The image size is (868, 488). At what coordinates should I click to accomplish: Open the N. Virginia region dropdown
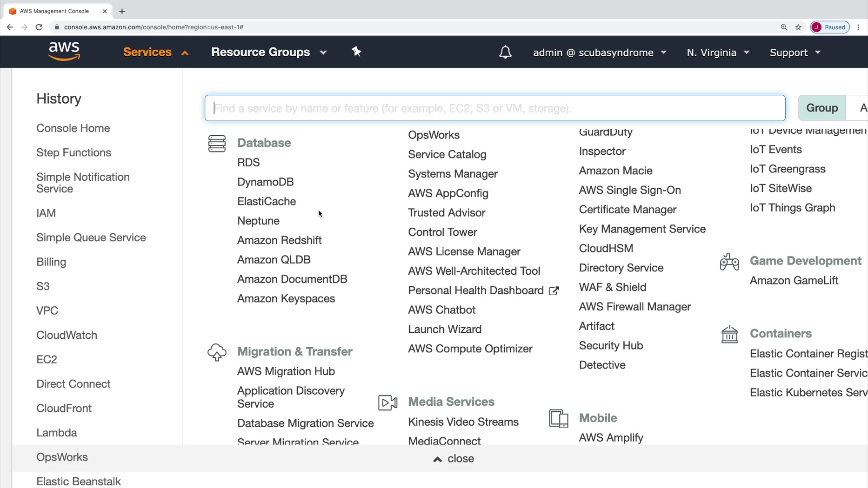click(x=718, y=53)
